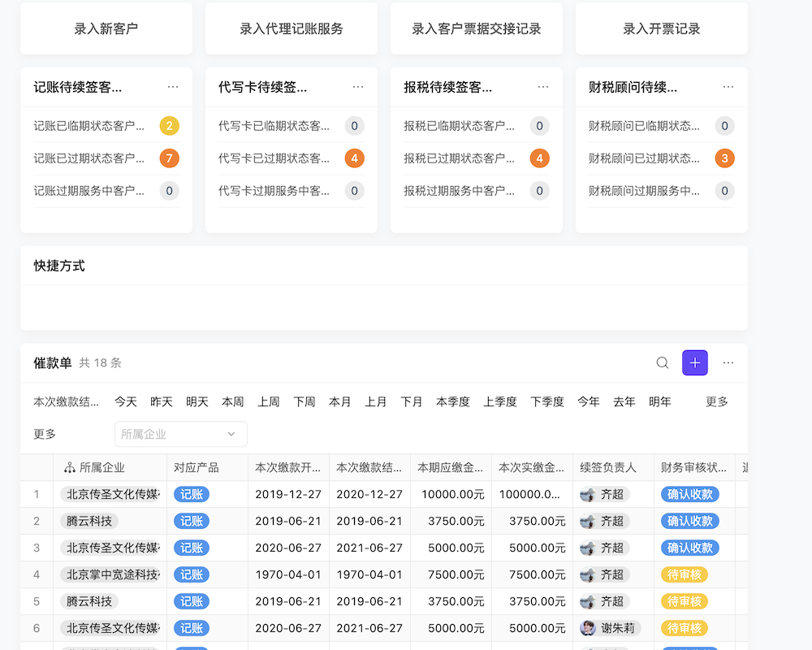Click the 记账 product tag in row two
Image resolution: width=812 pixels, height=650 pixels.
coord(192,521)
